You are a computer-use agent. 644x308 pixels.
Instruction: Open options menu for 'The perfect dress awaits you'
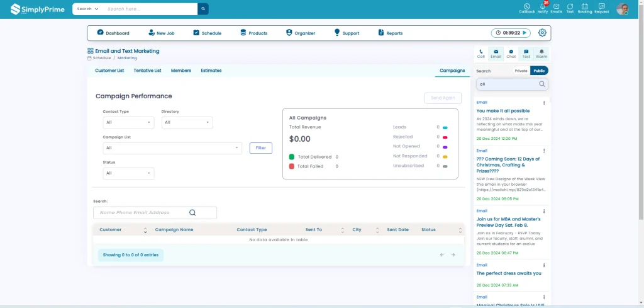[544, 266]
